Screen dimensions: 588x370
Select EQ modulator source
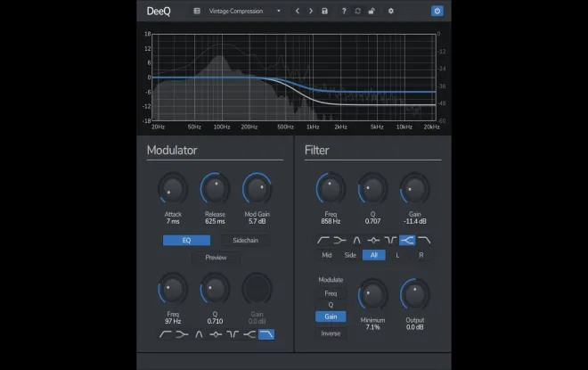(x=186, y=240)
